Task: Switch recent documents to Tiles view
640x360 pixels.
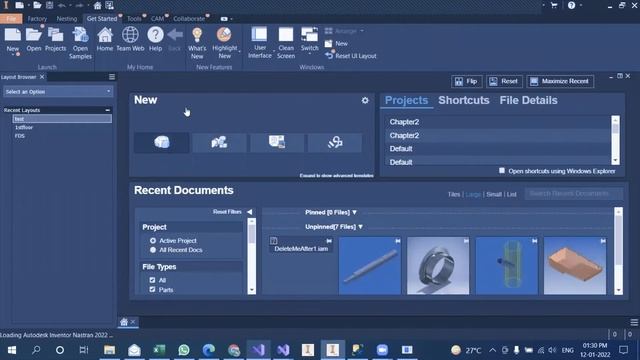Action: 454,195
